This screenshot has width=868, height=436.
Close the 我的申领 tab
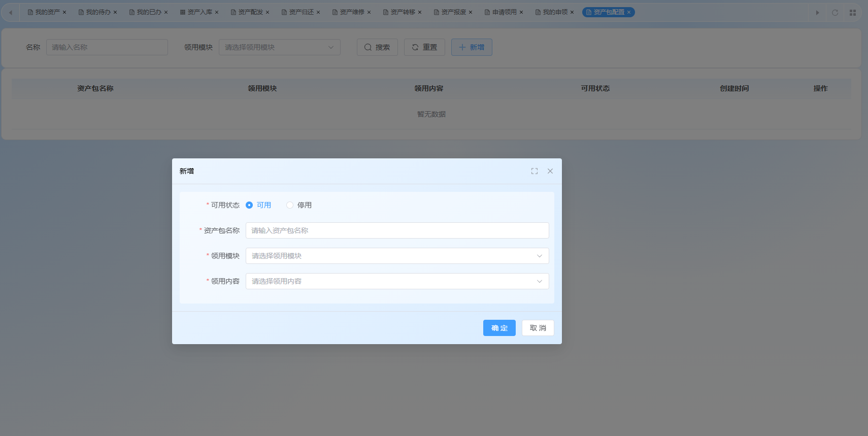pos(572,12)
